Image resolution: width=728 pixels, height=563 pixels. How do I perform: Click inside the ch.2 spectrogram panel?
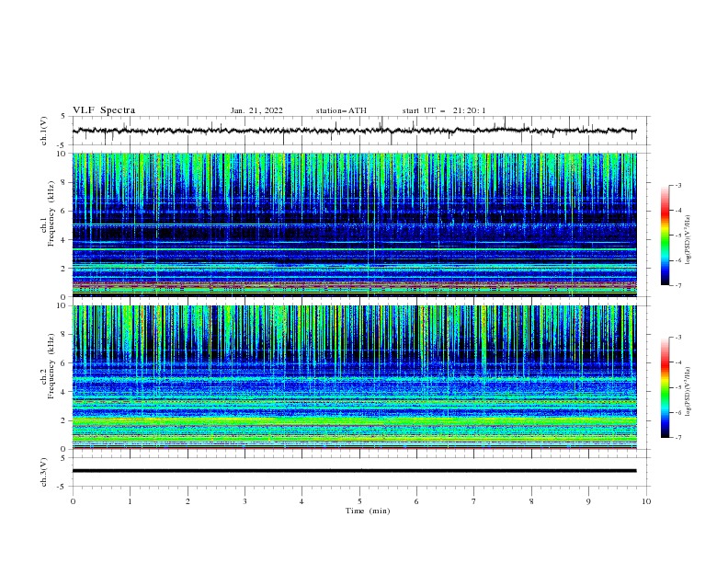tap(354, 377)
